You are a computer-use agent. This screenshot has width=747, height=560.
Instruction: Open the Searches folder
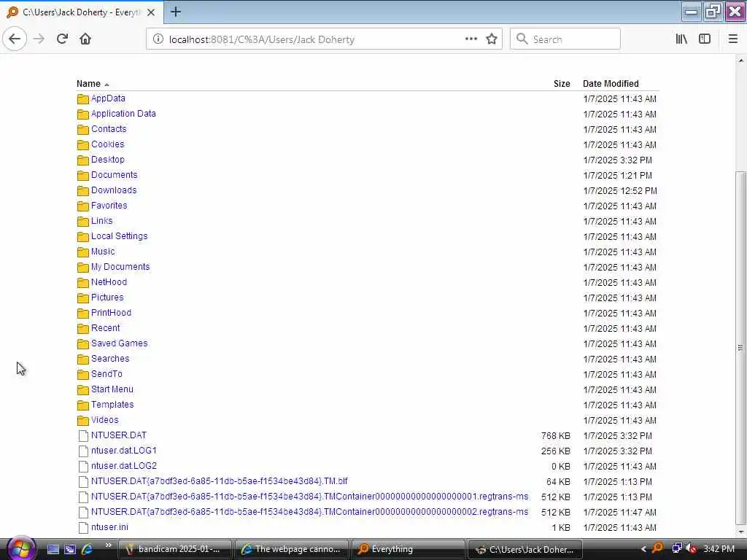tap(110, 359)
